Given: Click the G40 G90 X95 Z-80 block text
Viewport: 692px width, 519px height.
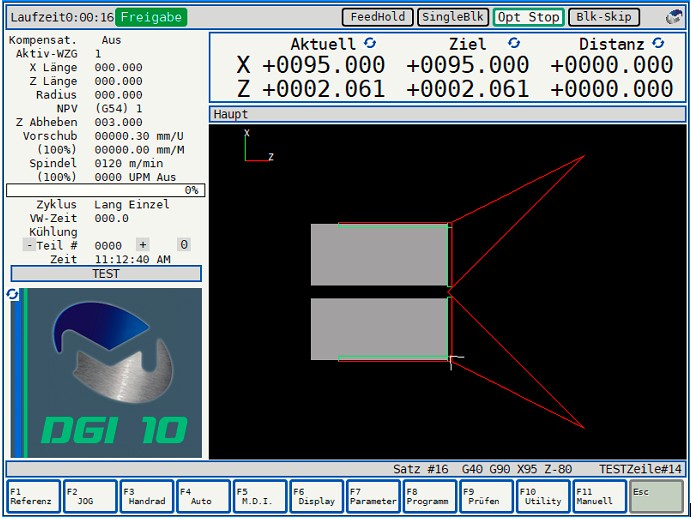Looking at the screenshot, I should (517, 469).
